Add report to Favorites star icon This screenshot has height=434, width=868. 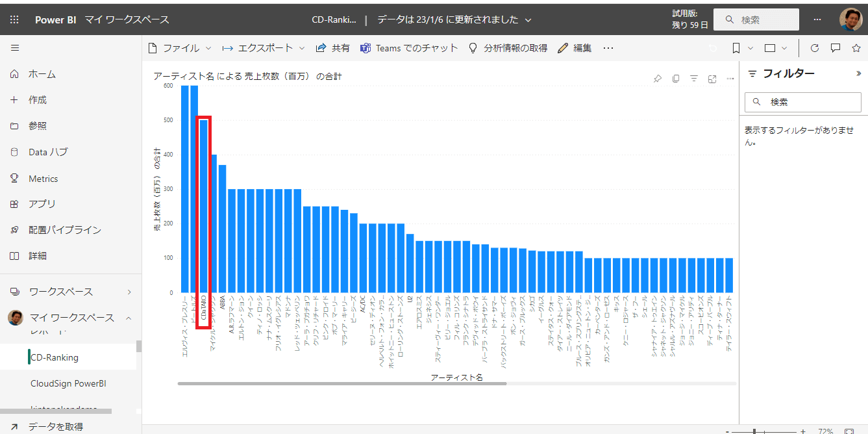[x=856, y=48]
